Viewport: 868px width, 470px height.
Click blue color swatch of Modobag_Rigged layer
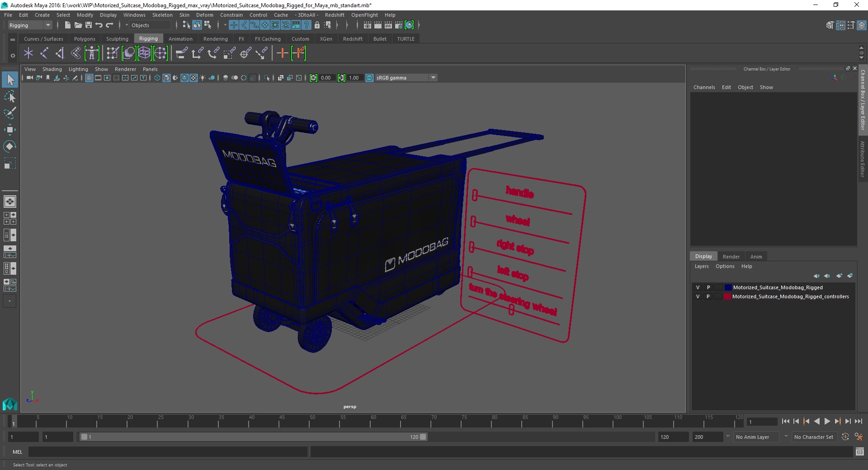[x=728, y=287]
